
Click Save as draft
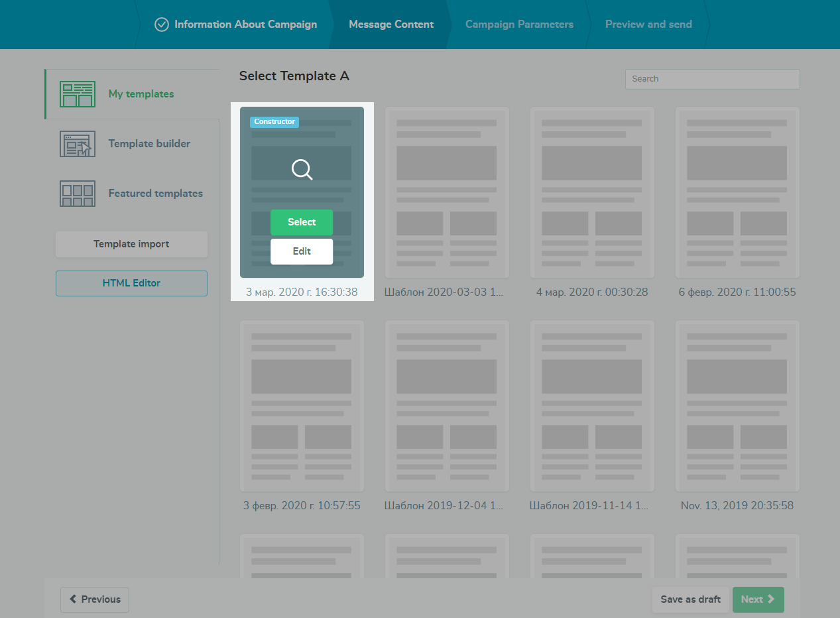(x=690, y=599)
